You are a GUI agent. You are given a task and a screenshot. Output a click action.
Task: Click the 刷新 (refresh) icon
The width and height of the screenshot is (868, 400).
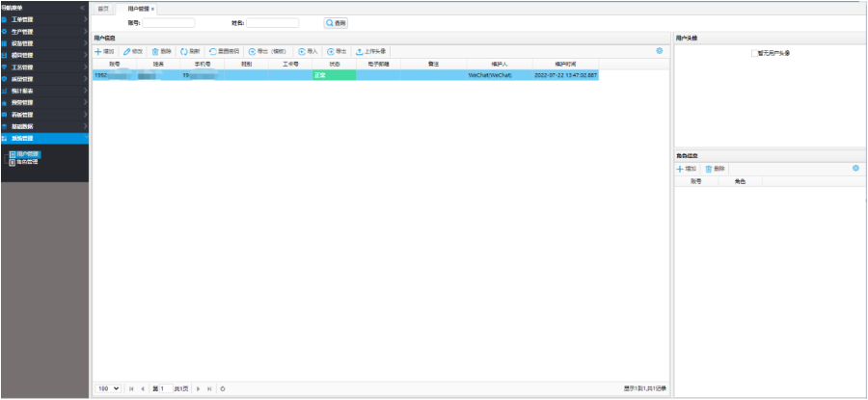pyautogui.click(x=184, y=51)
